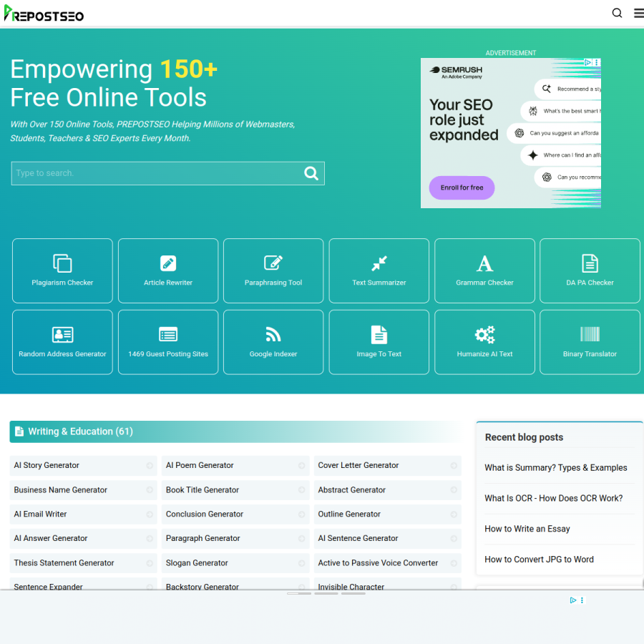Open the Grammar Checker label
Screen dimensions: 644x644
point(484,283)
